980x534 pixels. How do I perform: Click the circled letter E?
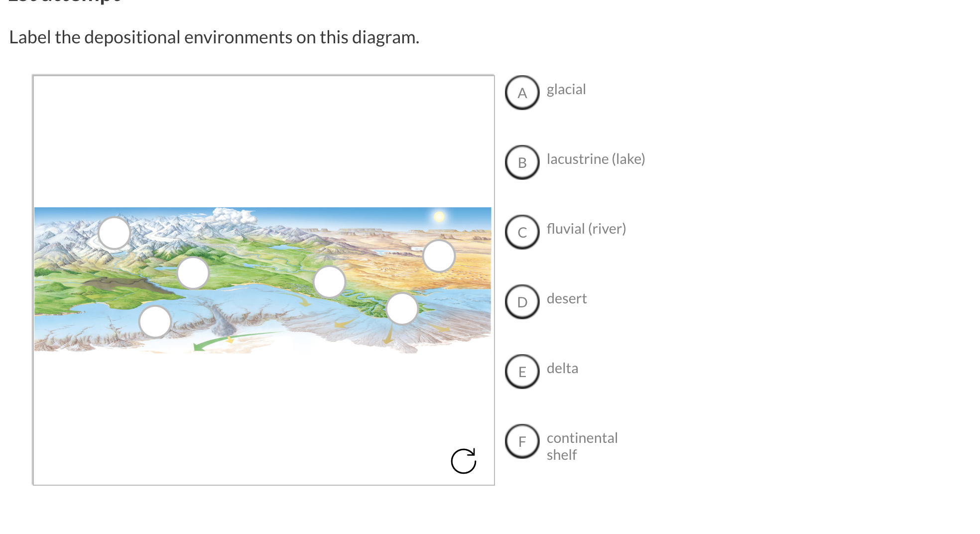click(522, 371)
